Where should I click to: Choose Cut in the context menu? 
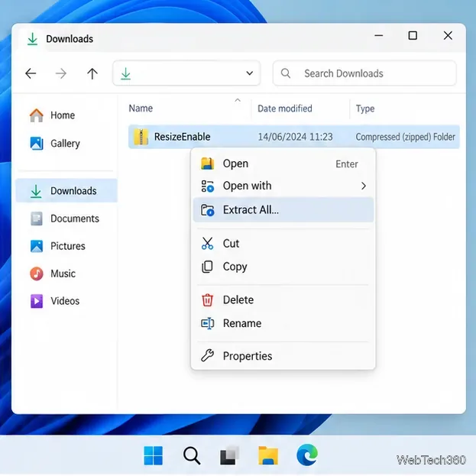click(x=283, y=244)
